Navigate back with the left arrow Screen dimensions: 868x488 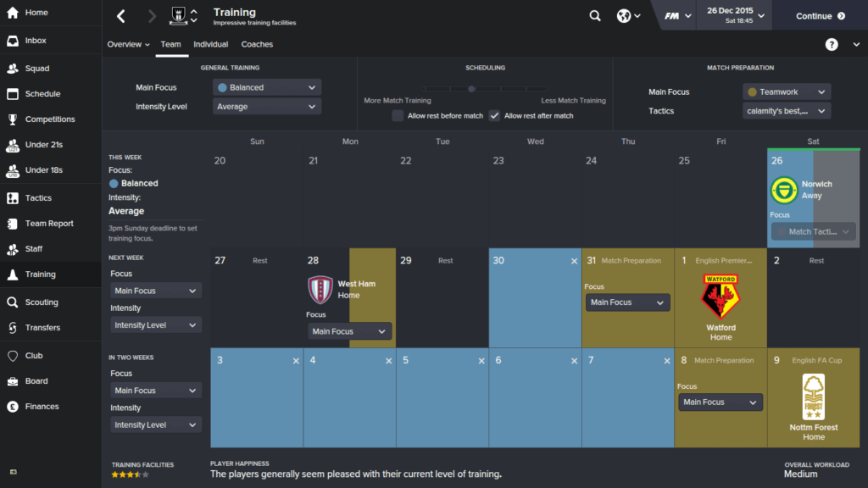tap(120, 15)
